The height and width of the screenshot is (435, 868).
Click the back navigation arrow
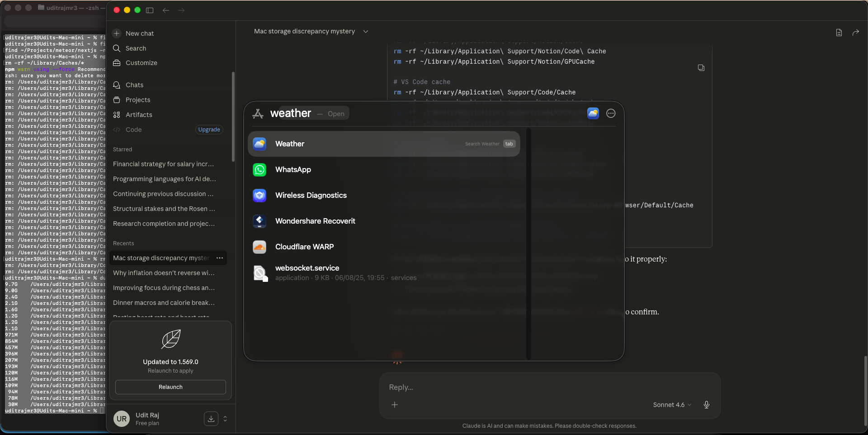pyautogui.click(x=166, y=10)
